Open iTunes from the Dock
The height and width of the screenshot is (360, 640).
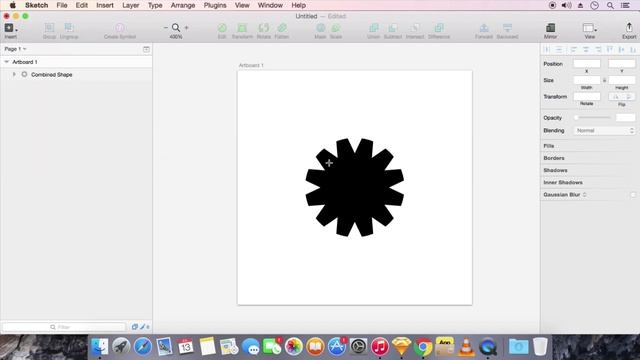point(380,347)
